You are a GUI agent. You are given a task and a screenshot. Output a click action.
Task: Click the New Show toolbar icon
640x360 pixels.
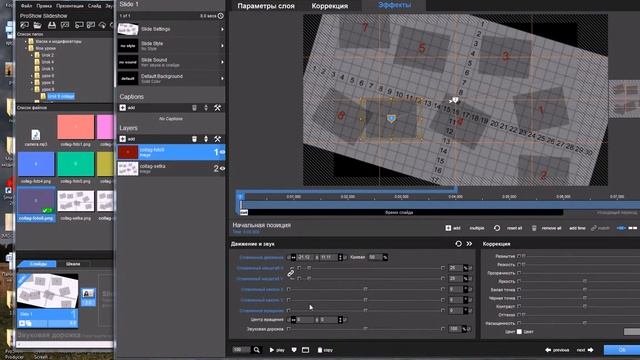[25, 25]
